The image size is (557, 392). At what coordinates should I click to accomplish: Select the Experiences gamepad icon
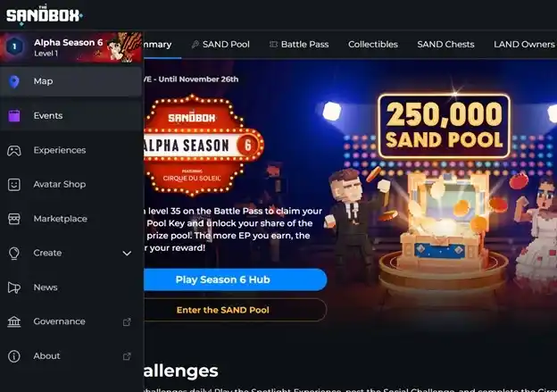coord(14,150)
